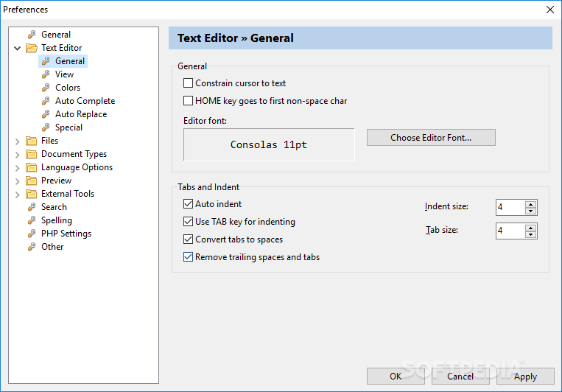Click the Choose Editor Font button
562x392 pixels.
[431, 137]
